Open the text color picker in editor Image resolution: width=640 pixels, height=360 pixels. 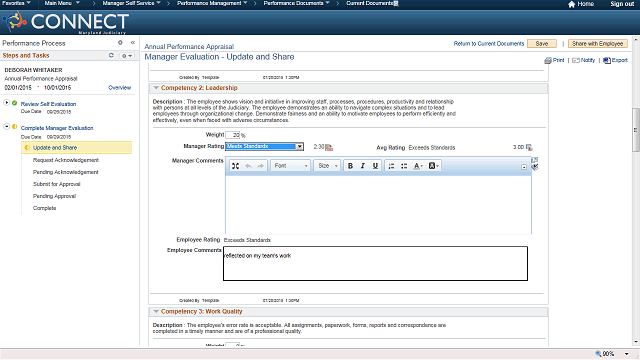pyautogui.click(x=418, y=166)
